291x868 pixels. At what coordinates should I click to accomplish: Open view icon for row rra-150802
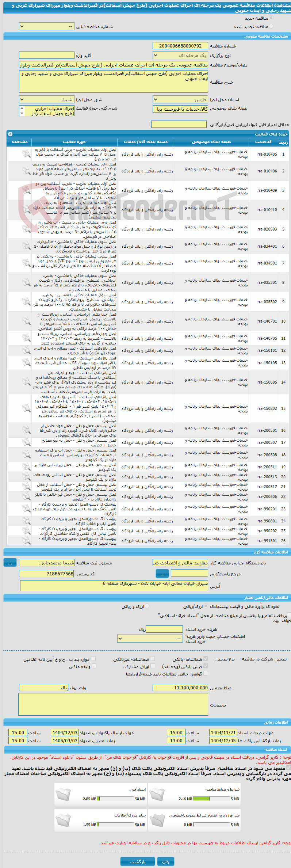tap(26, 408)
